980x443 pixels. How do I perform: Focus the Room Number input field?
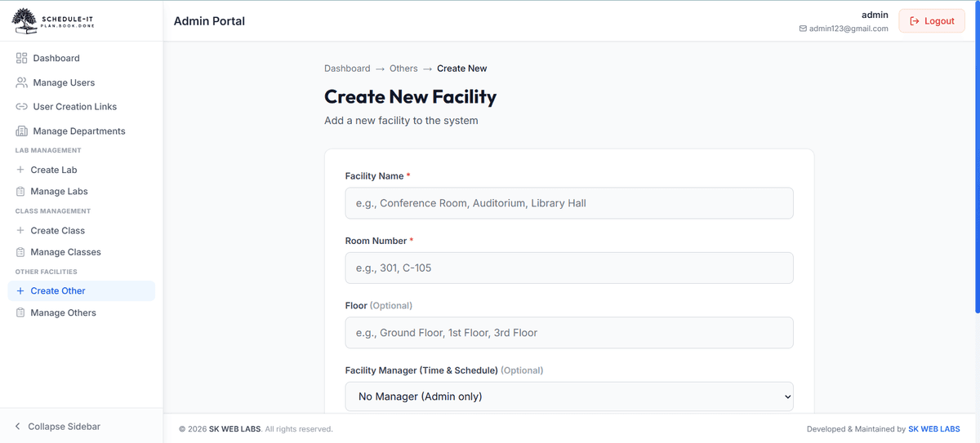(569, 268)
